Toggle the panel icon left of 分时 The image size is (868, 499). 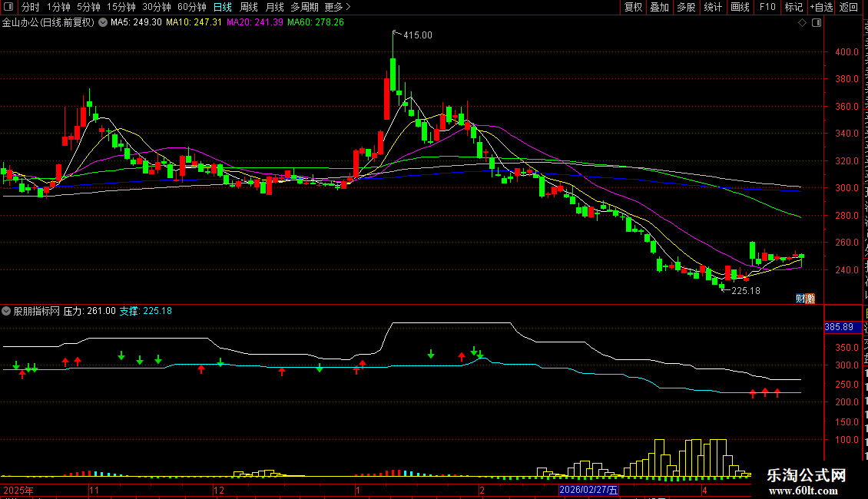(x=8, y=7)
